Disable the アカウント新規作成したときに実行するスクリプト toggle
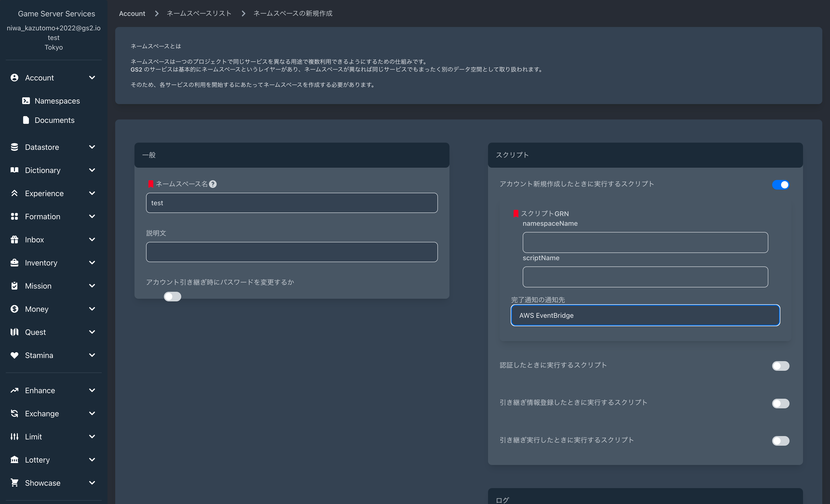The width and height of the screenshot is (830, 504). [x=781, y=185]
